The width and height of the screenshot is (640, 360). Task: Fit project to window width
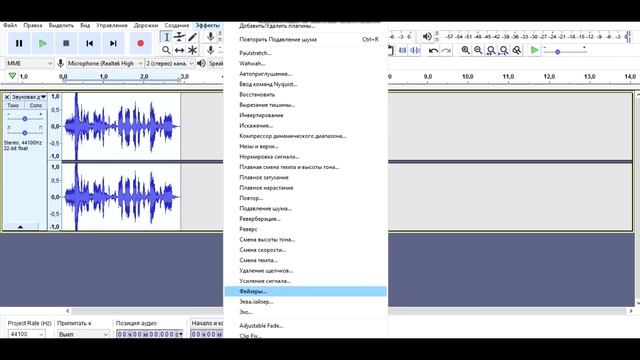pyautogui.click(x=504, y=50)
